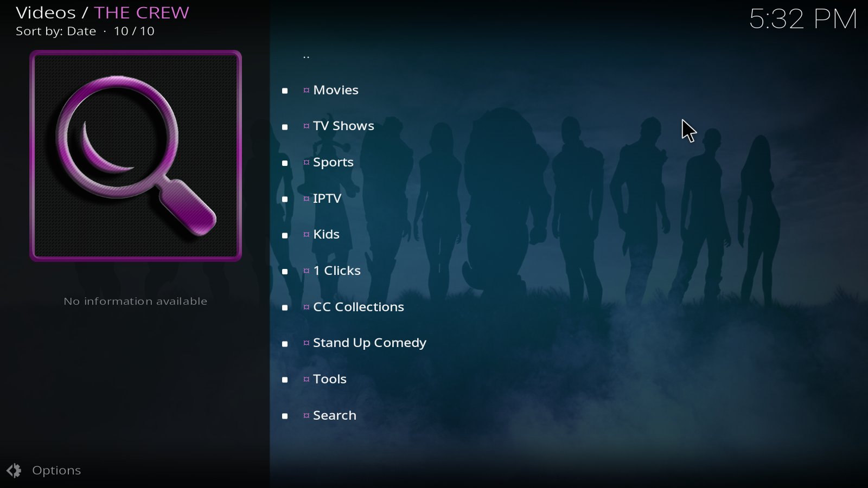The height and width of the screenshot is (488, 868).
Task: Click the 'THE CREW' breadcrumb title
Action: [142, 12]
